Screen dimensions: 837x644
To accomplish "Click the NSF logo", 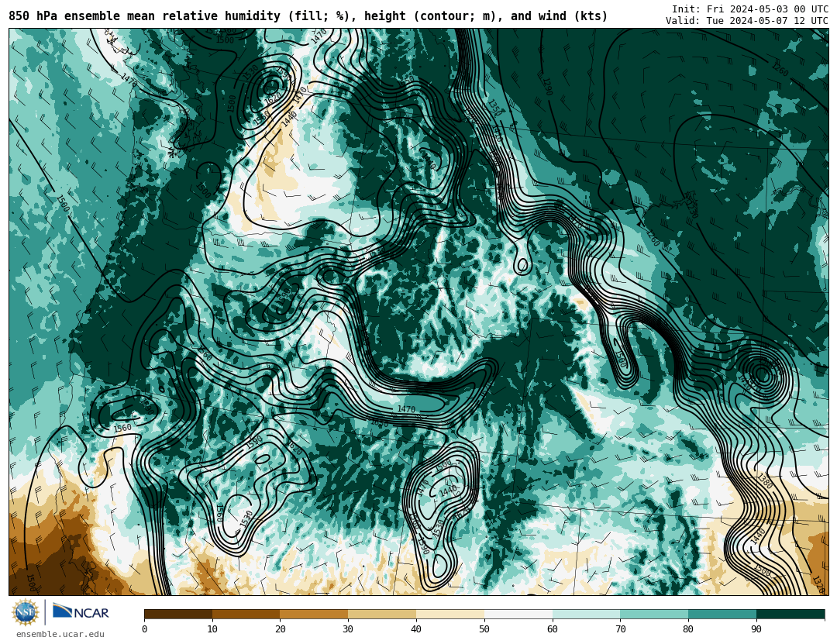I will 26,612.
